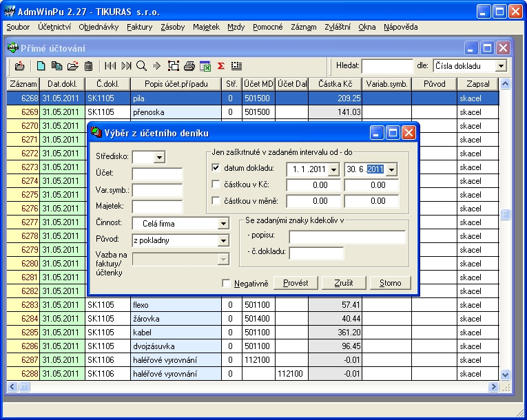
Task: Click the žárovka description cell
Action: pos(176,319)
